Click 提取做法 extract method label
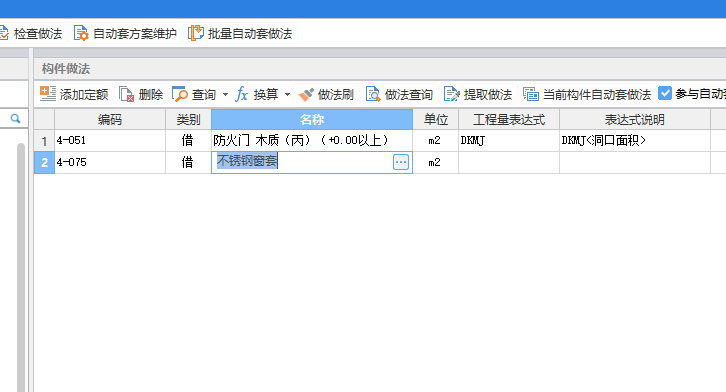The width and height of the screenshot is (726, 392). (488, 94)
